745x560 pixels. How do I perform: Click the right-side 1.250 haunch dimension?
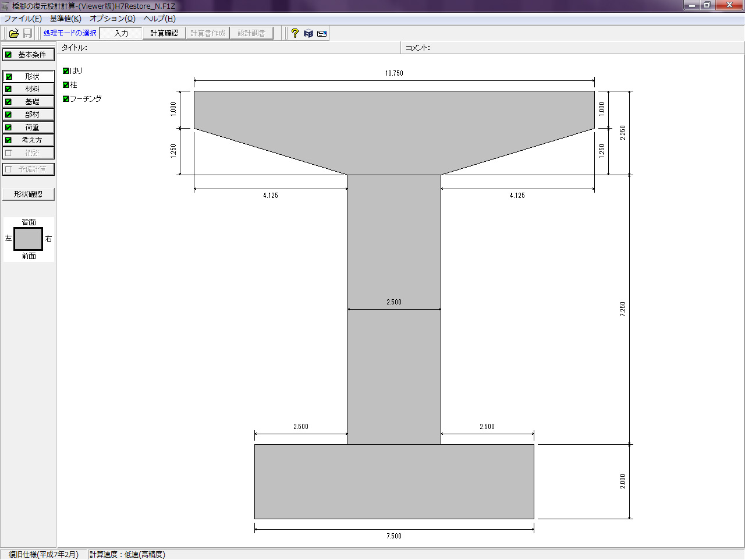(602, 151)
